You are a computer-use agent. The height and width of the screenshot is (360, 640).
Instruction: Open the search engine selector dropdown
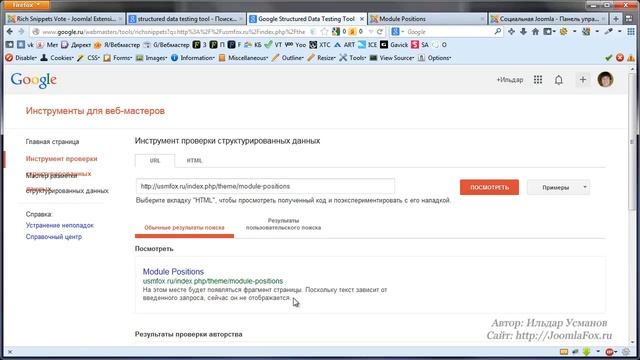[398, 31]
